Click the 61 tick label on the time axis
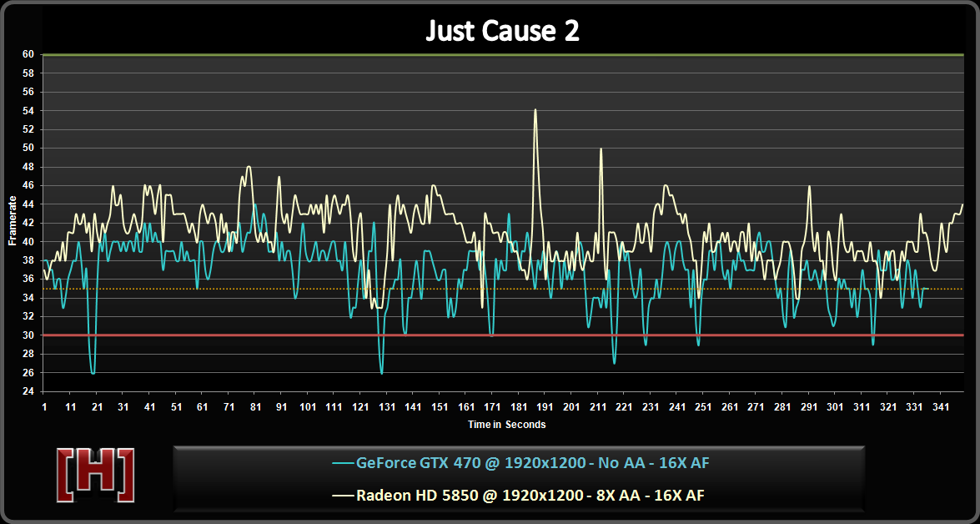 point(203,407)
